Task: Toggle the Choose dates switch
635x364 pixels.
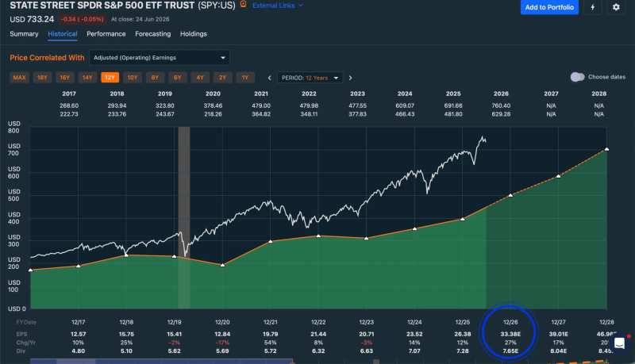Action: (578, 77)
